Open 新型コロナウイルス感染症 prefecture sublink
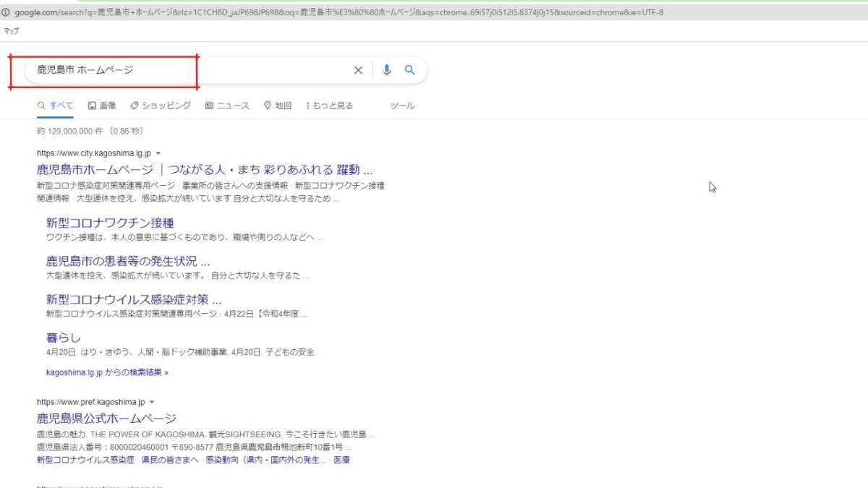 click(x=86, y=460)
